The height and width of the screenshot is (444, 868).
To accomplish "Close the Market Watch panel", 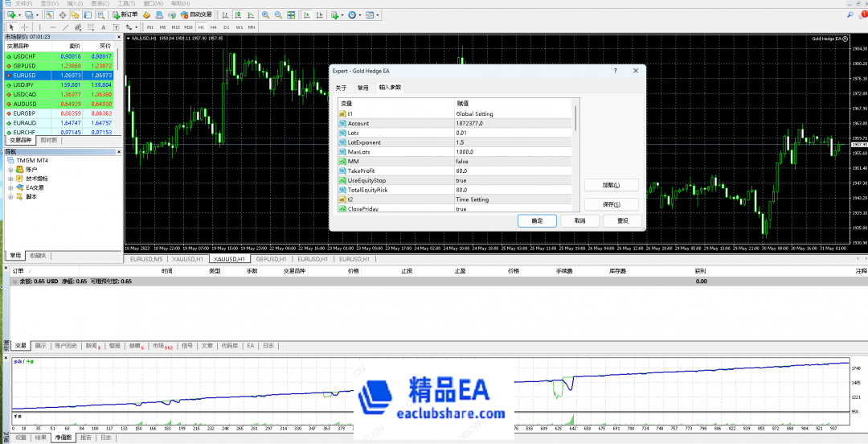I will [119, 36].
